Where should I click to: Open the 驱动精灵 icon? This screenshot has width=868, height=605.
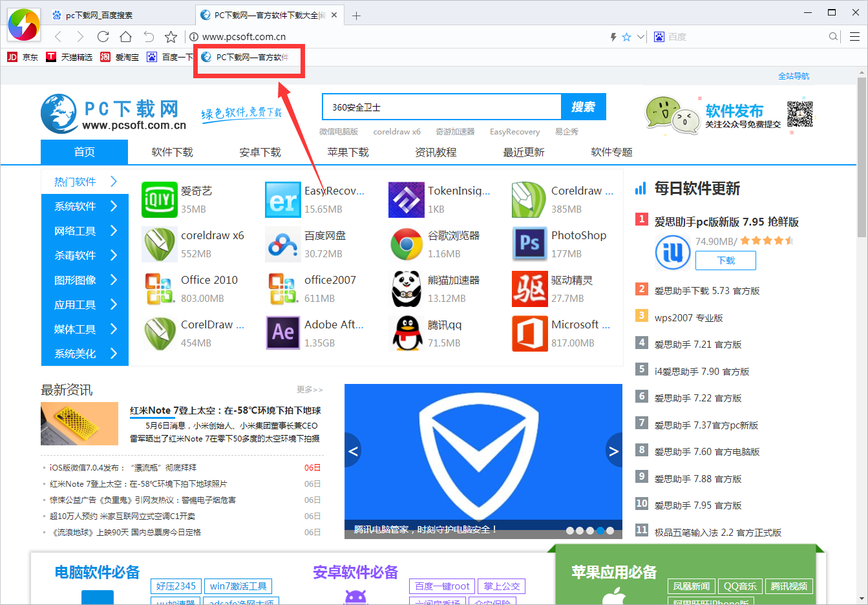(529, 289)
